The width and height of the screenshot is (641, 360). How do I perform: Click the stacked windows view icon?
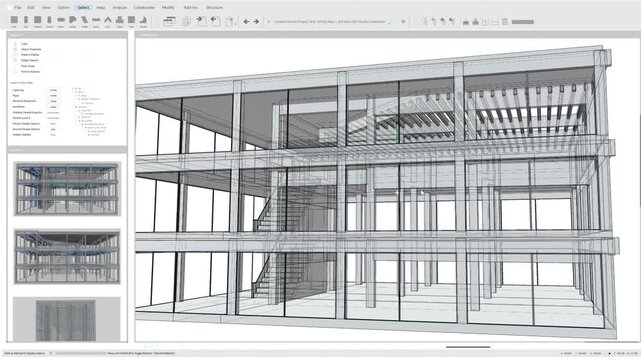click(x=169, y=21)
